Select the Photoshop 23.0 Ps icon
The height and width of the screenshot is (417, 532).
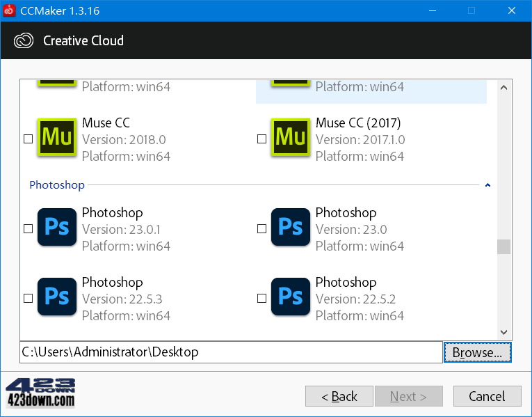pyautogui.click(x=291, y=227)
